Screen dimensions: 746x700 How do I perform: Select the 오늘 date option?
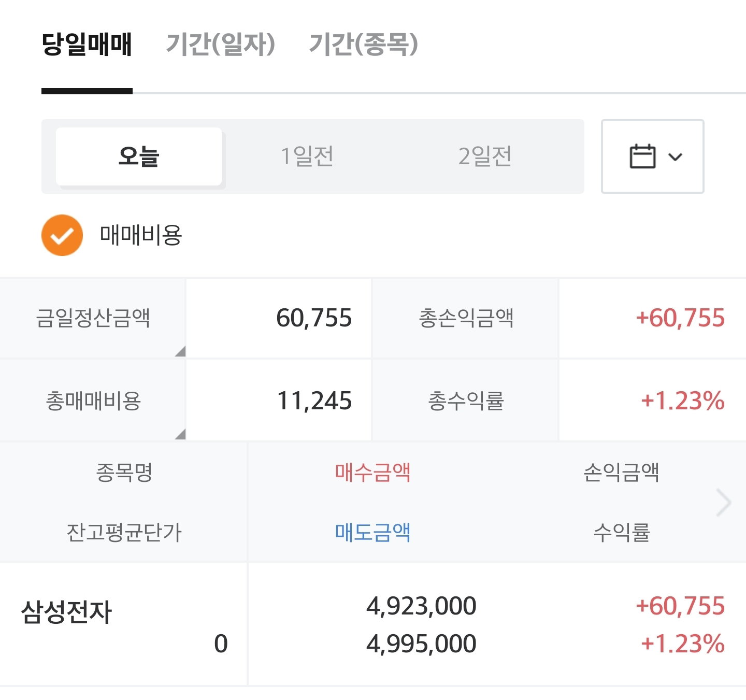click(139, 156)
